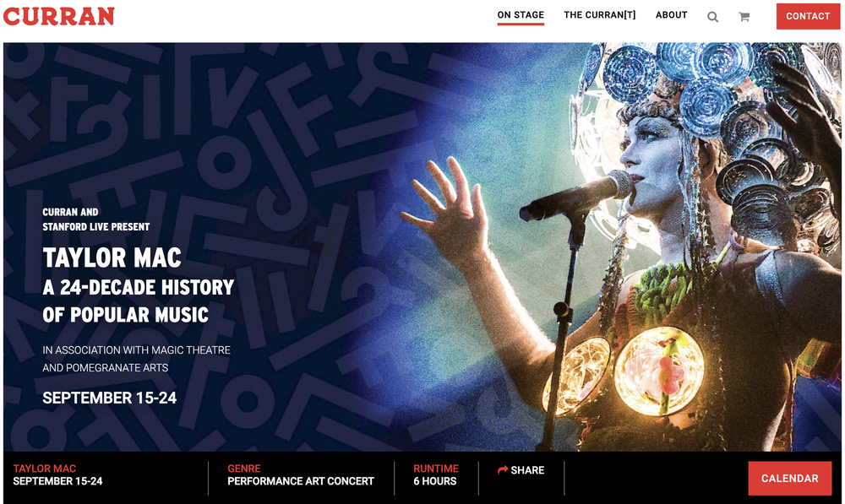This screenshot has width=845, height=504.
Task: Click the CURRAN logo
Action: (x=59, y=16)
